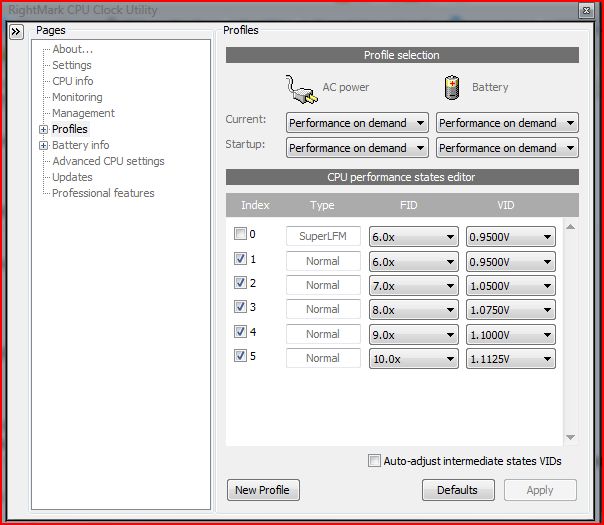Open the Battery Startup profile dropdown
604x525 pixels.
tap(507, 148)
